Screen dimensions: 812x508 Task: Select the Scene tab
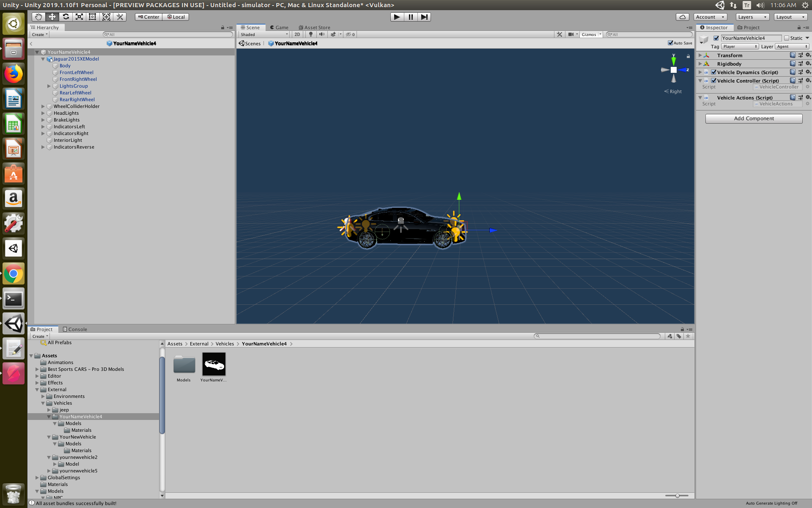coord(250,28)
